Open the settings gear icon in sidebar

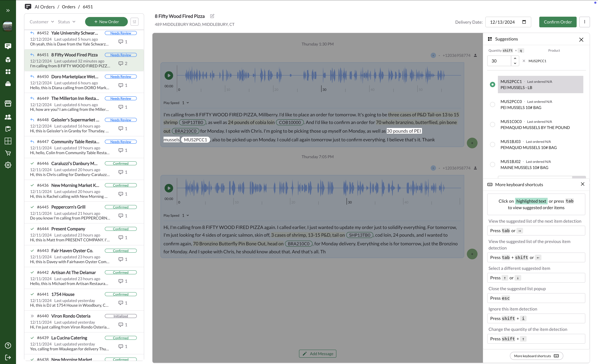[x=8, y=165]
